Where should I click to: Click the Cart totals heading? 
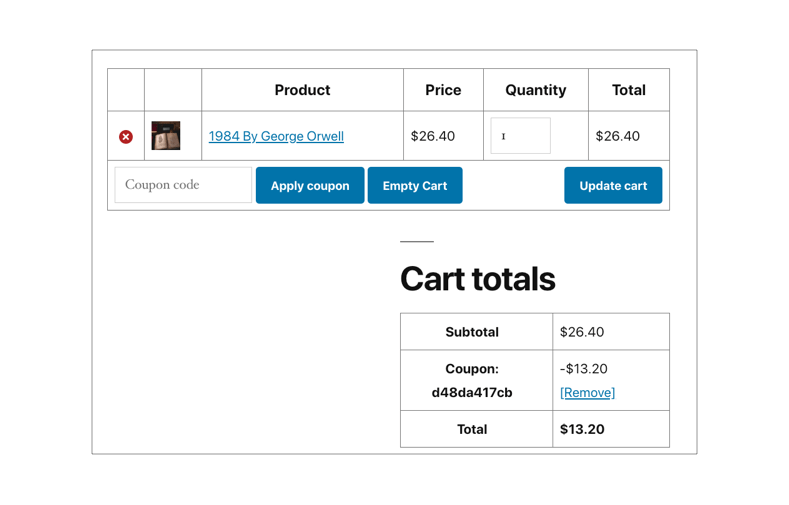pyautogui.click(x=477, y=279)
